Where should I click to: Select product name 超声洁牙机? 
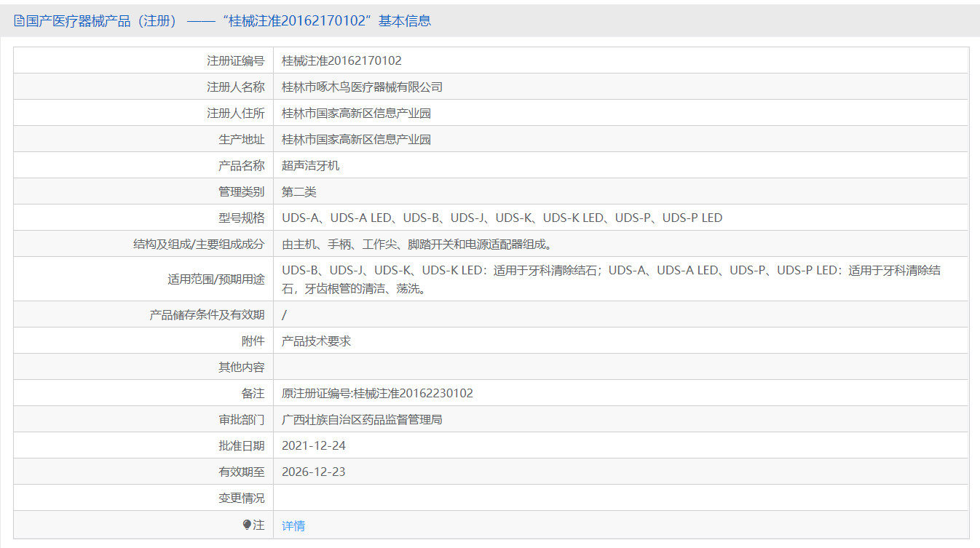coord(310,166)
